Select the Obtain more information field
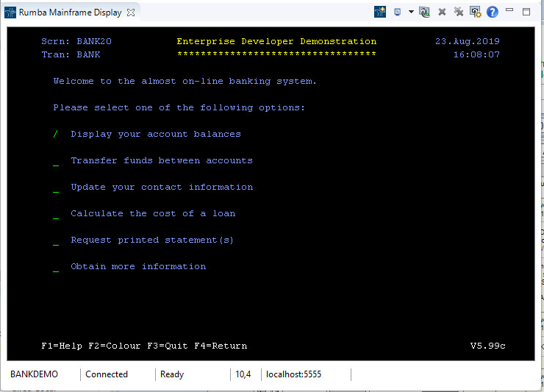 coord(56,268)
